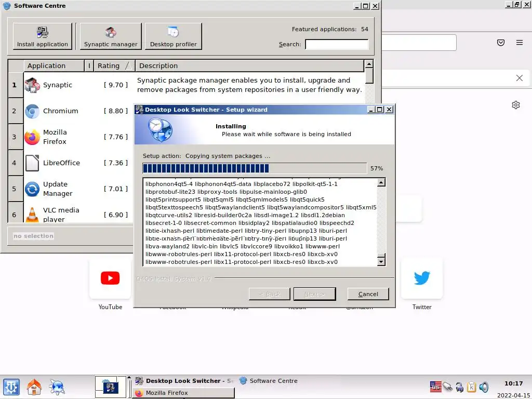The height and width of the screenshot is (399, 532).
Task: Click the Description column header
Action: pyautogui.click(x=250, y=66)
